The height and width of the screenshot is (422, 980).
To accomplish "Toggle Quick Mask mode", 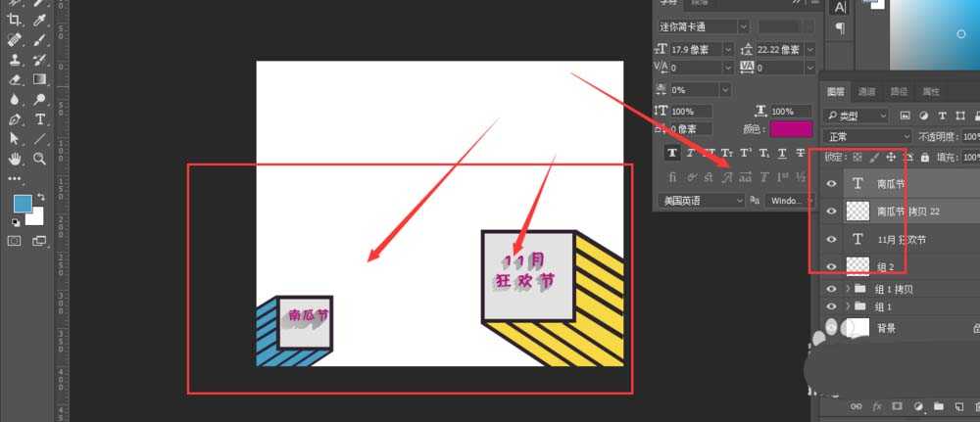I will click(x=15, y=241).
